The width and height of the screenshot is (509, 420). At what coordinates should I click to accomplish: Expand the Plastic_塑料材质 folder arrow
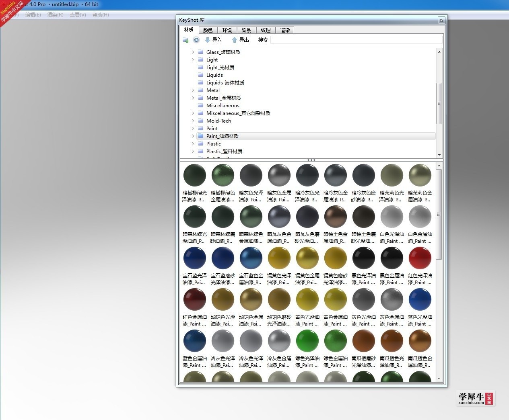coord(193,152)
